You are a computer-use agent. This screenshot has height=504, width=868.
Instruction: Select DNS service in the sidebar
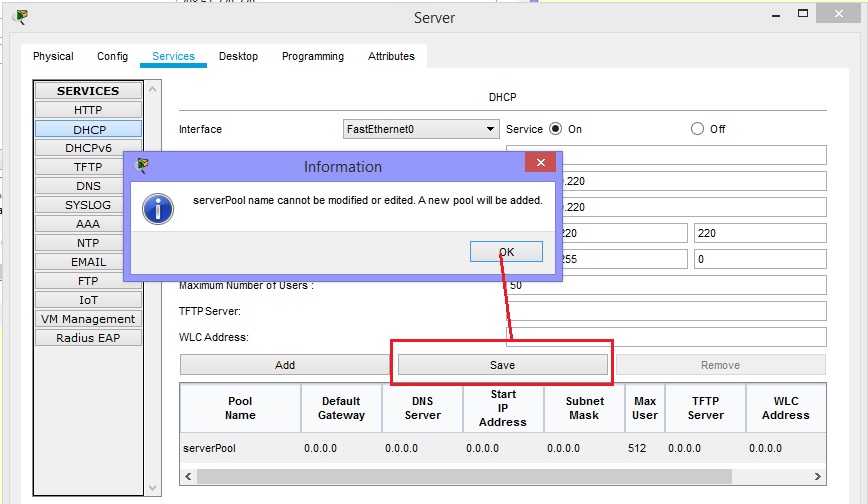88,186
